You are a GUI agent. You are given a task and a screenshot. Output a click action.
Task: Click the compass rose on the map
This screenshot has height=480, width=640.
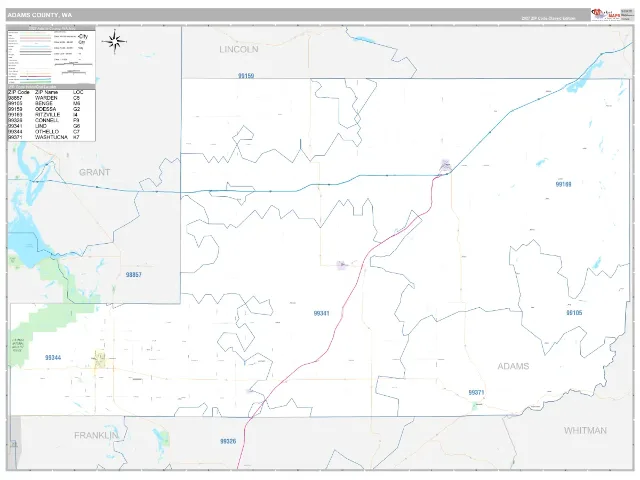point(115,41)
